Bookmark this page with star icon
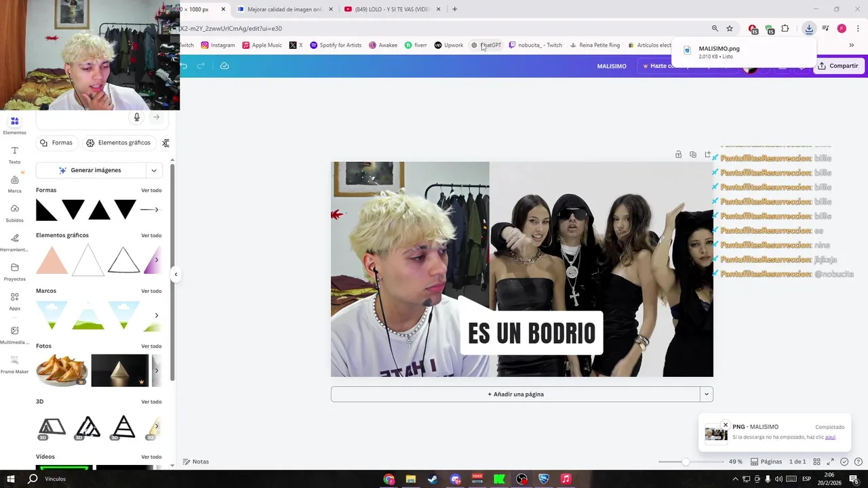 click(x=730, y=28)
